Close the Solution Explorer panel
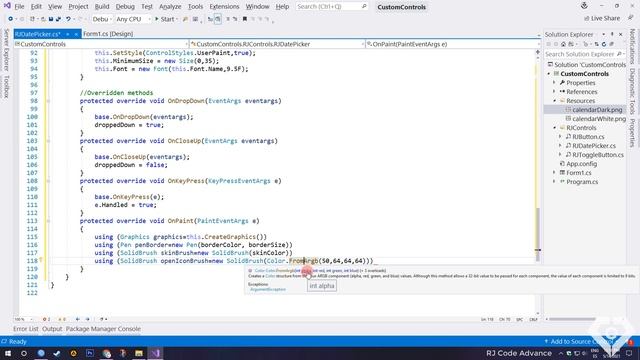This screenshot has width=640, height=360. 621,34
